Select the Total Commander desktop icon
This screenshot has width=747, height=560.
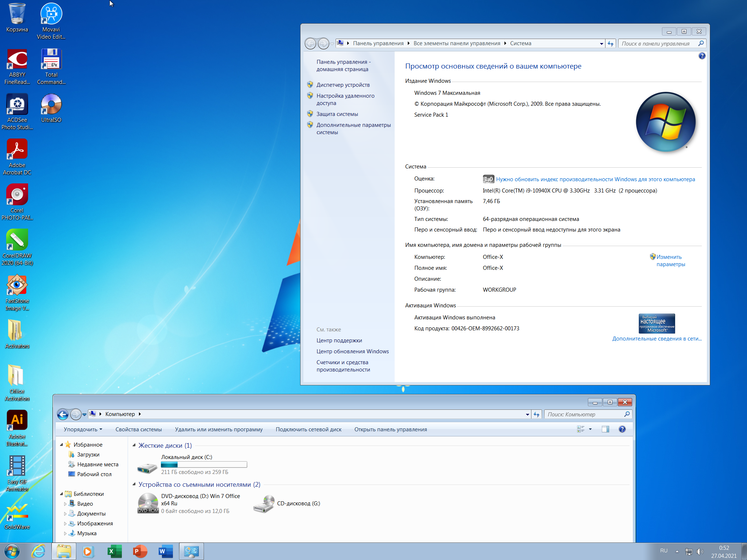[51, 67]
